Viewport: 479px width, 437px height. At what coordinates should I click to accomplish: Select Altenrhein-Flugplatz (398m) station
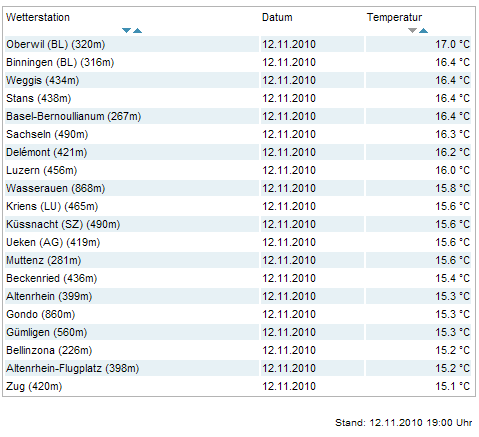[72, 368]
